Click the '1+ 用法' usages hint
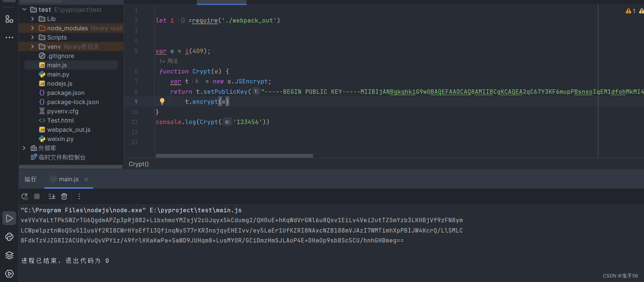Viewport: 644px width, 282px height. click(x=168, y=61)
